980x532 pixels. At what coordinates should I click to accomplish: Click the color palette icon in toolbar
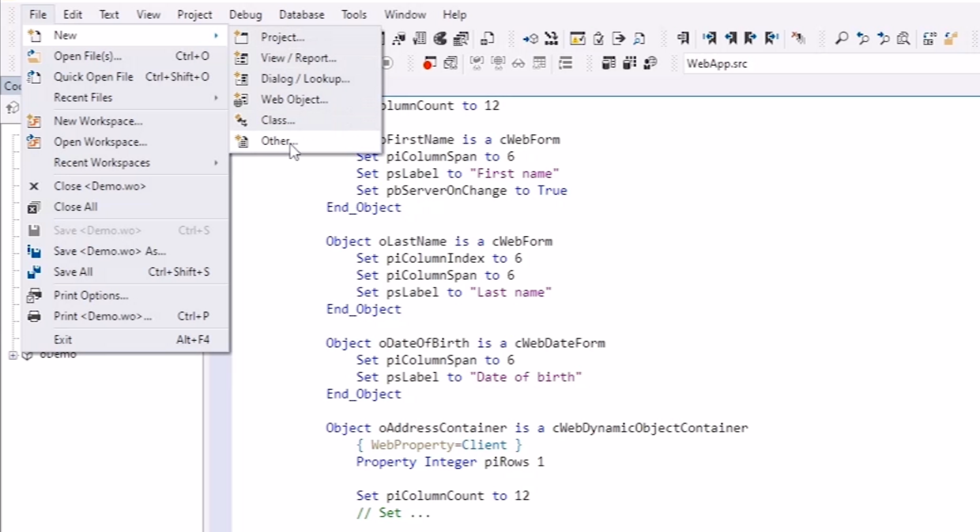[x=440, y=38]
